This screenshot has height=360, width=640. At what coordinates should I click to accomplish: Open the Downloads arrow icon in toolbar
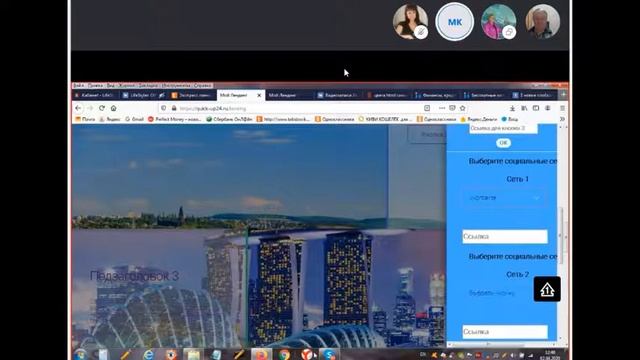512,108
